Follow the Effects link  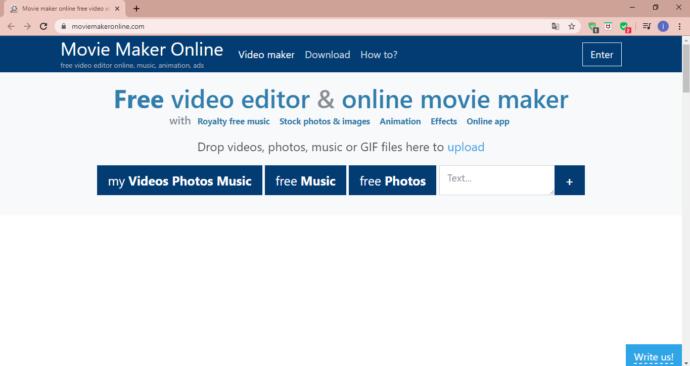point(444,121)
